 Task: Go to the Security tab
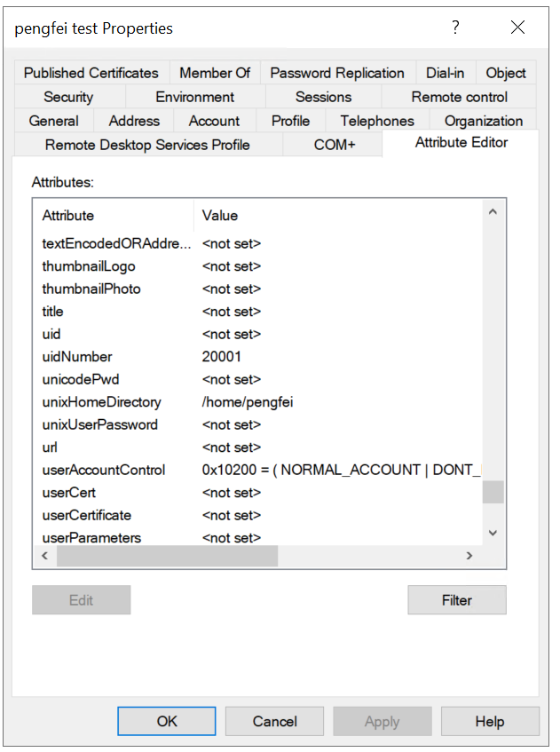pos(68,97)
